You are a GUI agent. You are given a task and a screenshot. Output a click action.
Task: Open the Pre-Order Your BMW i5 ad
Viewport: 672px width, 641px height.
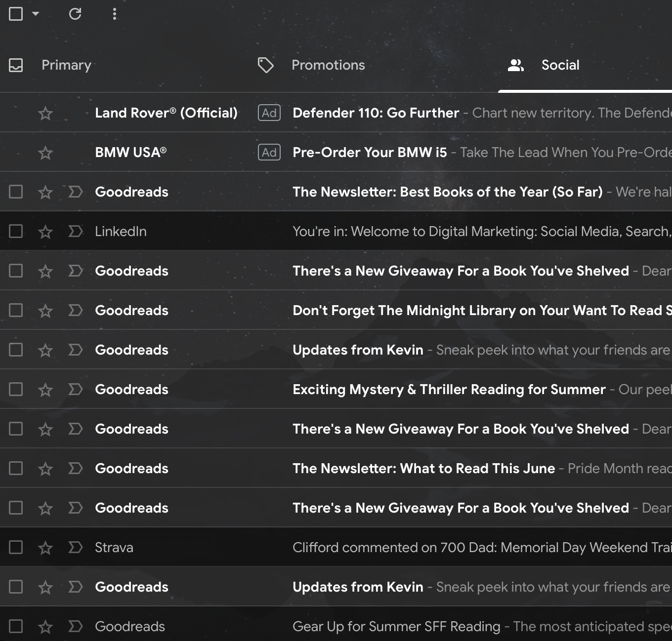(370, 152)
